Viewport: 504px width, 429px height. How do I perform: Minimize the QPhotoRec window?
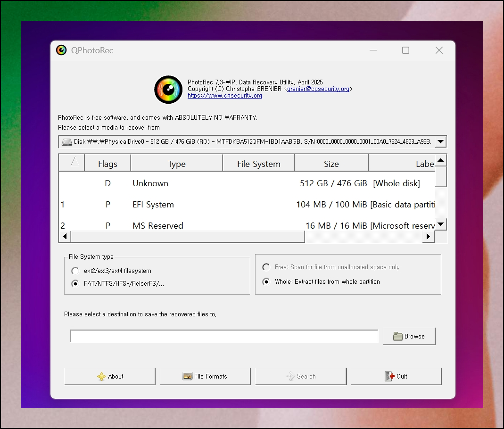click(x=373, y=50)
